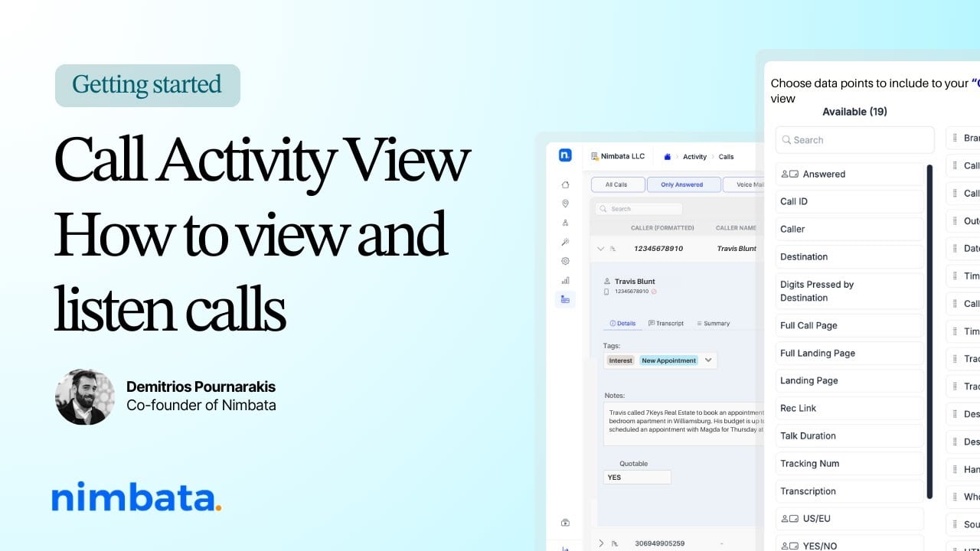Click the drag handle on the Han... item
The image size is (980, 551).
tap(955, 469)
